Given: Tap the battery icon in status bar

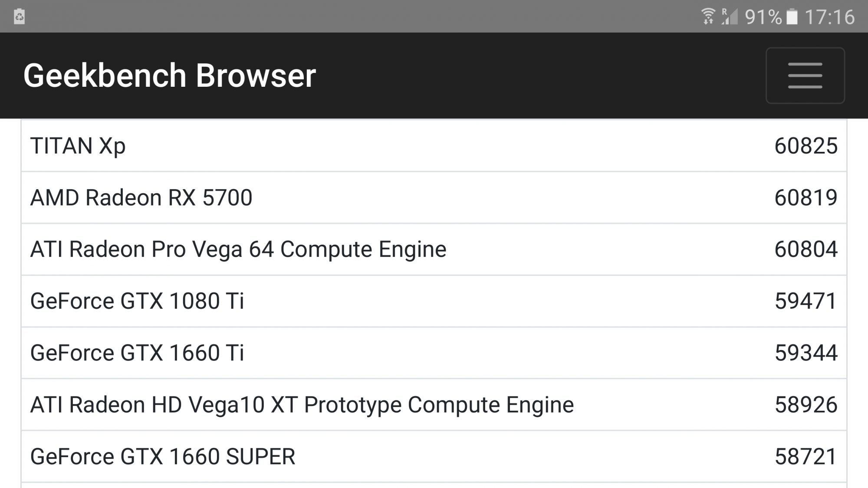Looking at the screenshot, I should [x=792, y=17].
